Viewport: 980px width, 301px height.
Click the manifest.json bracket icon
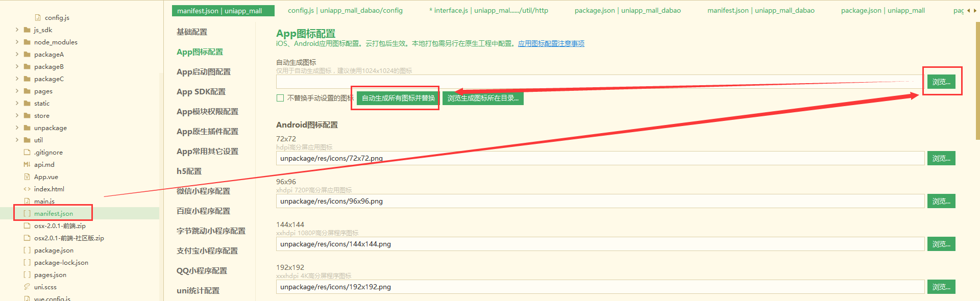[27, 214]
